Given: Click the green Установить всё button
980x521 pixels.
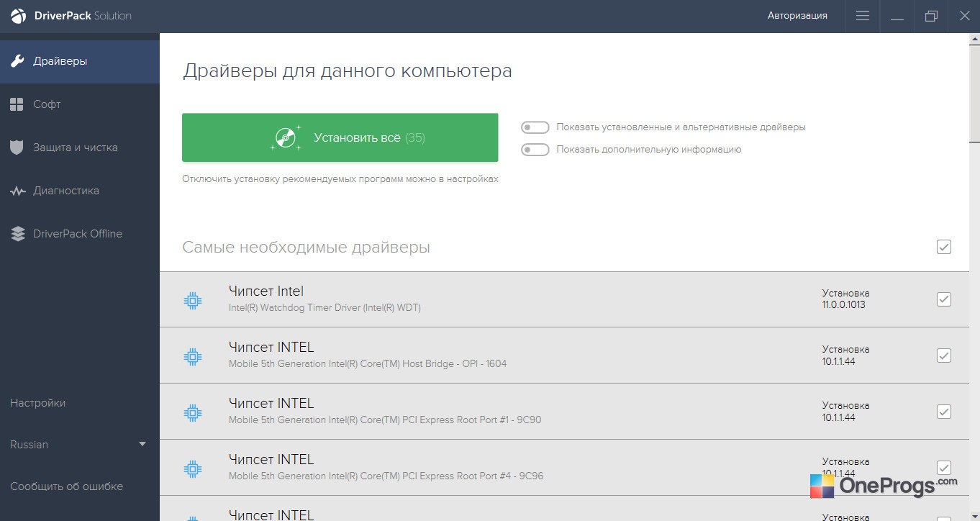Looking at the screenshot, I should point(340,137).
